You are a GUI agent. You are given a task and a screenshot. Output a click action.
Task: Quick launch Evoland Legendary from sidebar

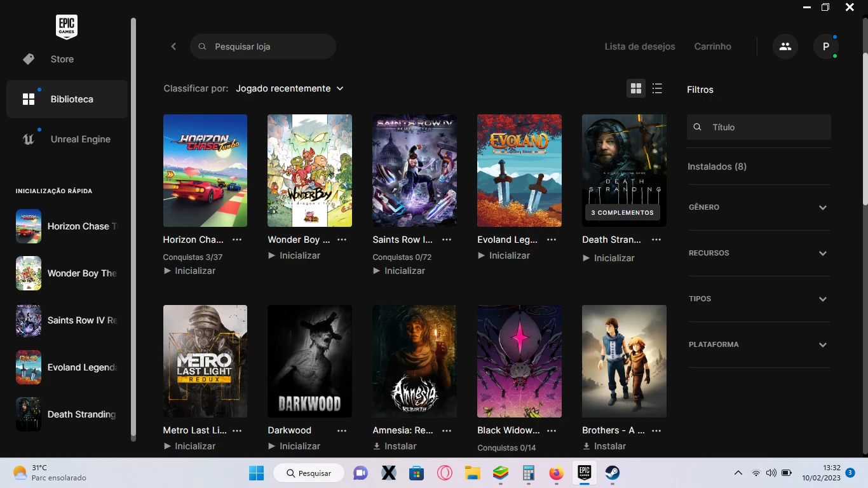coord(67,367)
